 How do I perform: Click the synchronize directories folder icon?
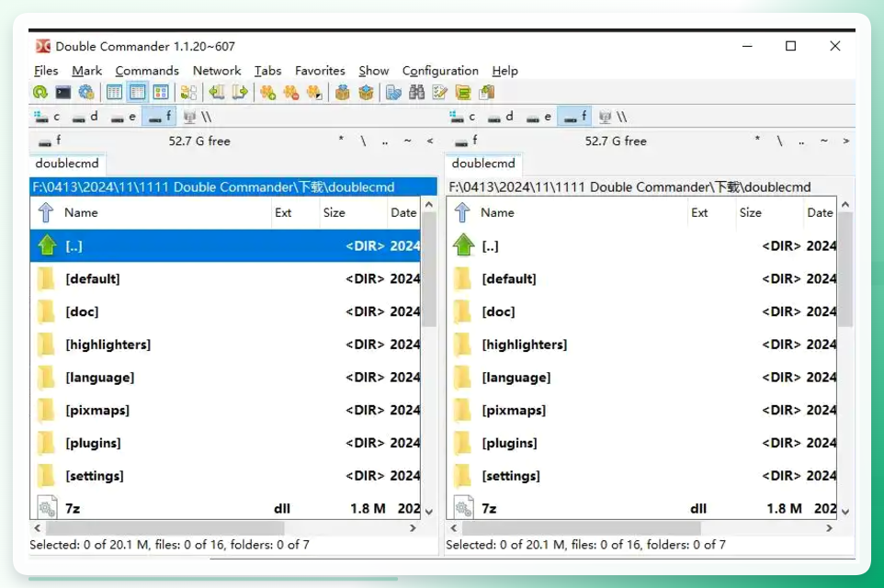click(x=463, y=92)
